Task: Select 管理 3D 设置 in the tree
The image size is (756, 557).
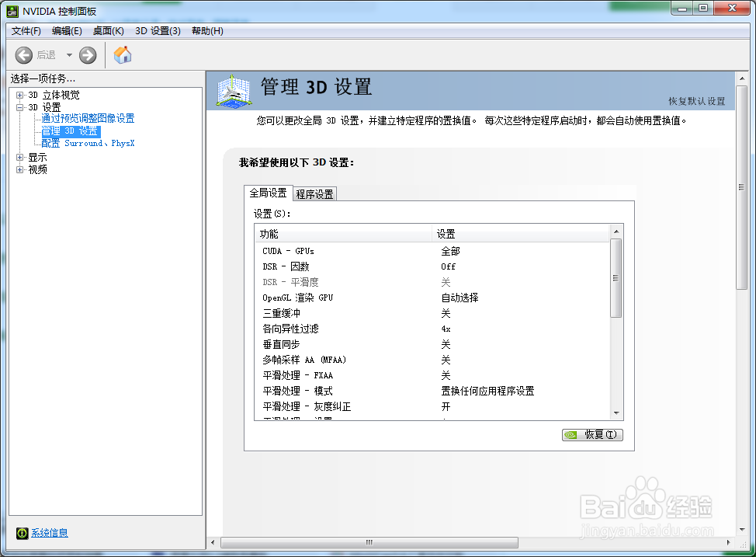Action: (x=71, y=131)
